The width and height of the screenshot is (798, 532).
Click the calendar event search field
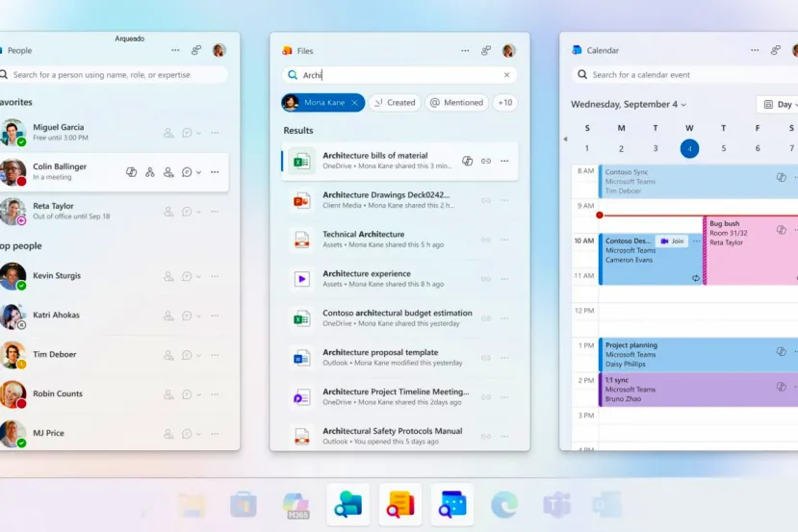[x=684, y=75]
